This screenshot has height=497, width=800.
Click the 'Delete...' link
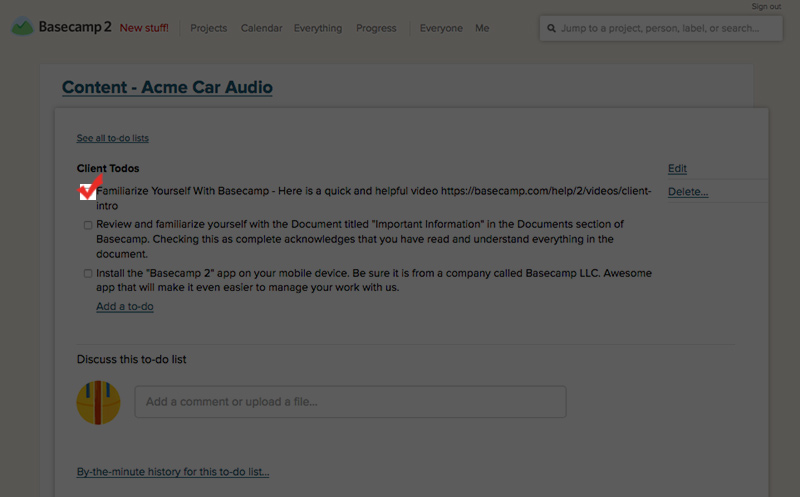688,192
